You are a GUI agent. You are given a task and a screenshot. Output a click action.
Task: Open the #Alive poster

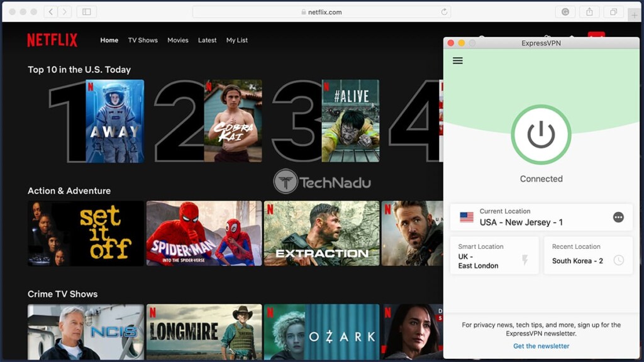[350, 121]
